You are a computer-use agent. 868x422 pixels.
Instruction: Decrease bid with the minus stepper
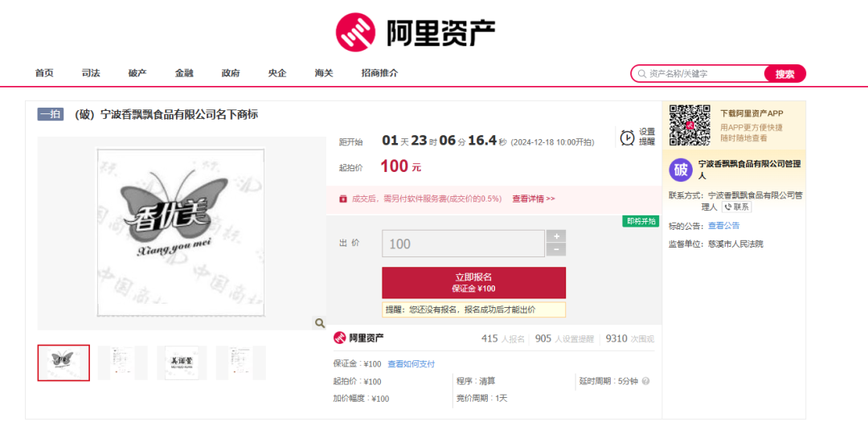click(x=556, y=250)
